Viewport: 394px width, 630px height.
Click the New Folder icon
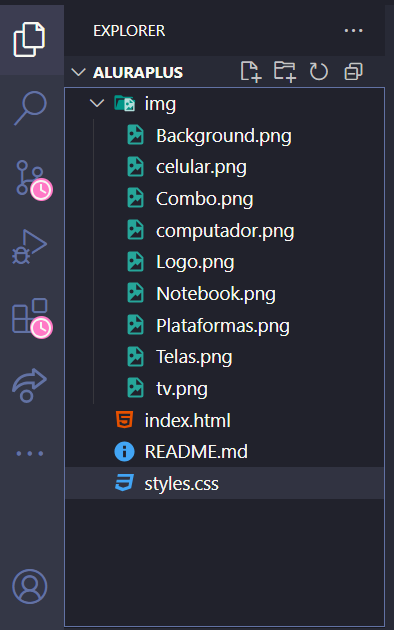[x=285, y=72]
